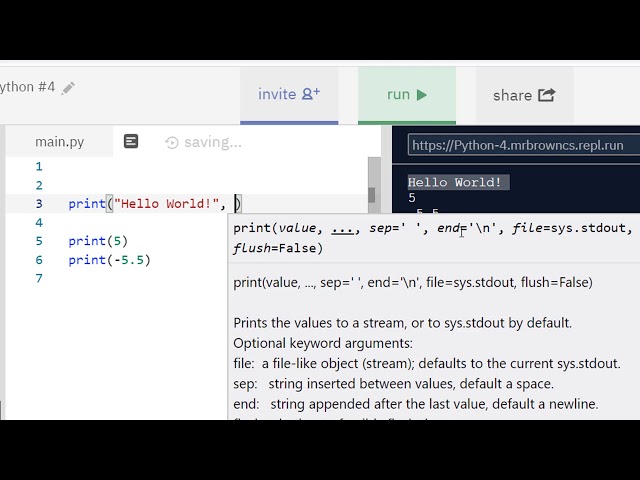640x480 pixels.
Task: Click the python #4 repl title
Action: coord(27,87)
